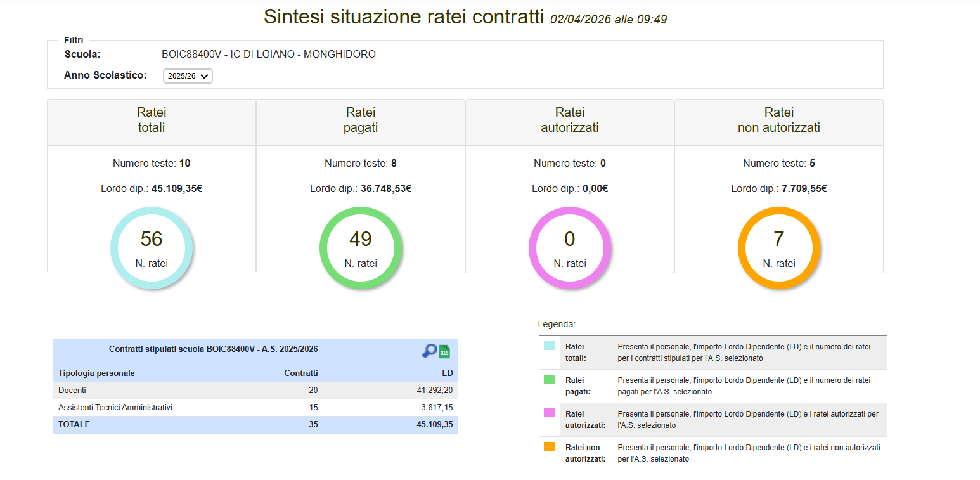Select the Docenti row in contracts table
Image resolution: width=980 pixels, height=480 pixels.
coord(255,391)
